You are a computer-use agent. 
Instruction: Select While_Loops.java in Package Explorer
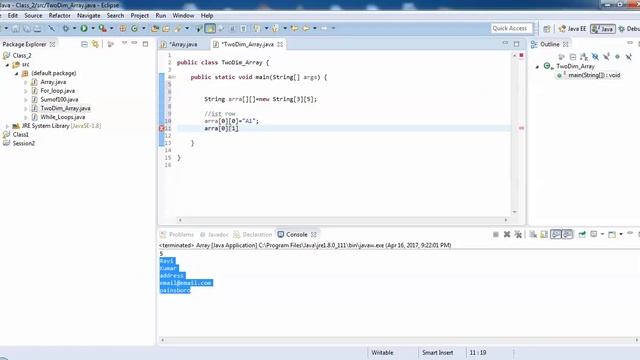coord(63,117)
